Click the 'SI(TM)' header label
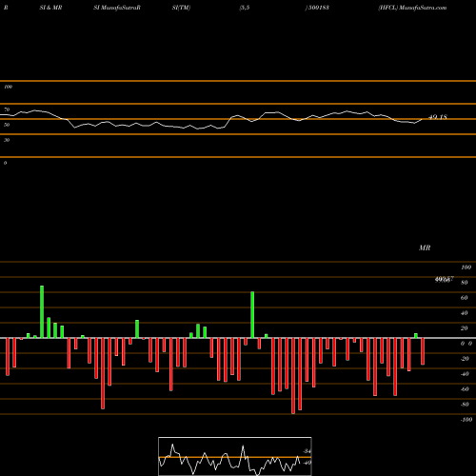The height and width of the screenshot is (476, 476). (181, 8)
